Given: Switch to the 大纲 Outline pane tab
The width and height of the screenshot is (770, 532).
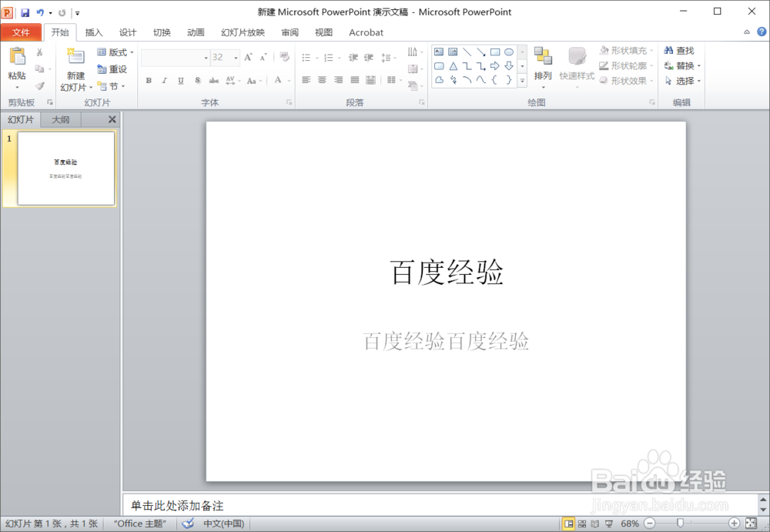Looking at the screenshot, I should tap(60, 119).
